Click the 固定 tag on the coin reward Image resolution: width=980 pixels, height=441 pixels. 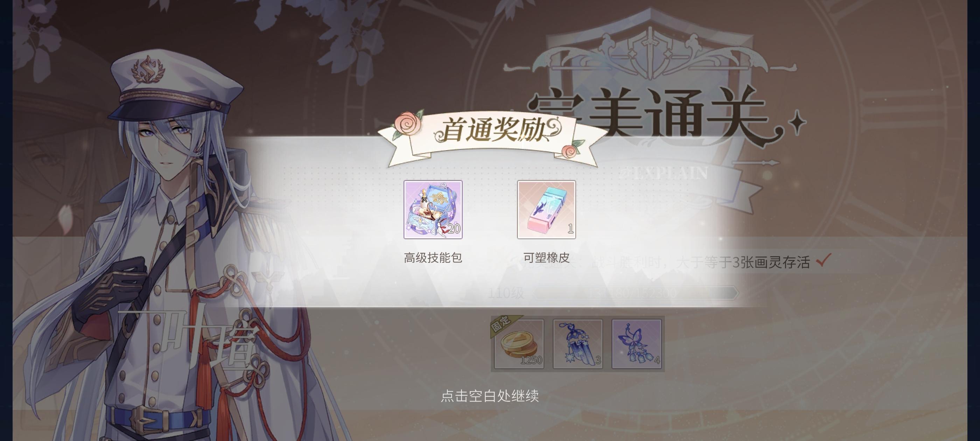[x=502, y=324]
